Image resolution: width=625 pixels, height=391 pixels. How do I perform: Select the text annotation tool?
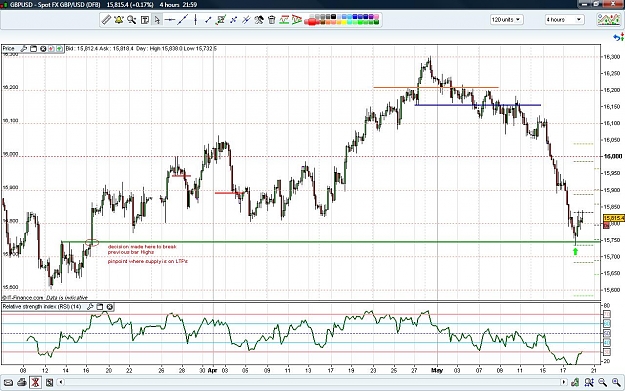click(x=145, y=20)
